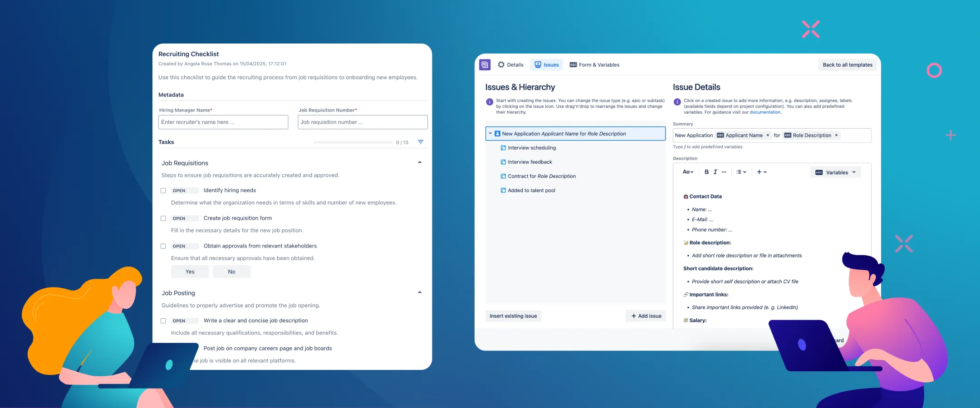Click OPEN status of Write job description task

point(185,321)
